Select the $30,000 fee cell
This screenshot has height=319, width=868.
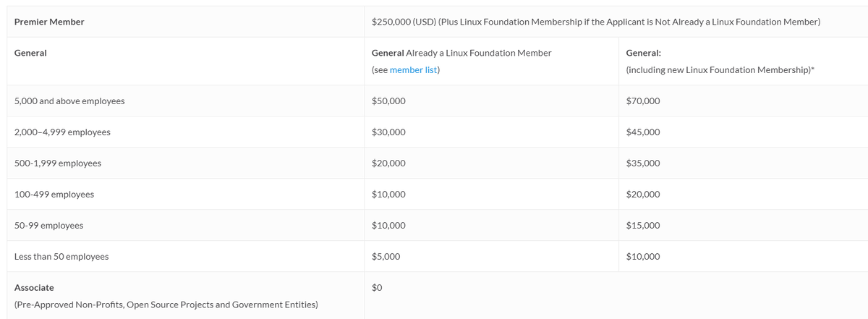[x=388, y=132]
